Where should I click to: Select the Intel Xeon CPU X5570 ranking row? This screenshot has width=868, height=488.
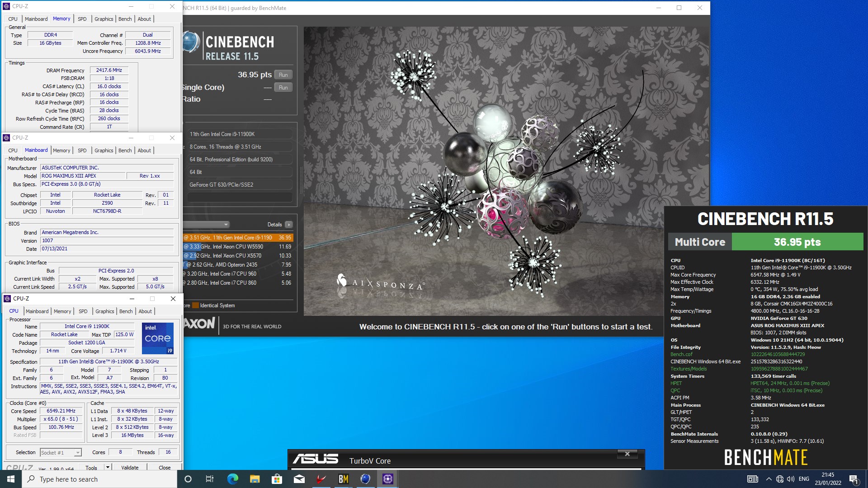(238, 256)
